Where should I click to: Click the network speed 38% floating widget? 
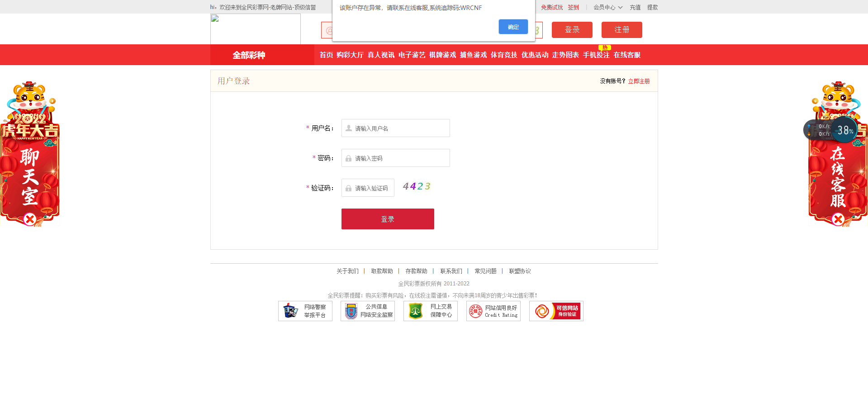(x=844, y=130)
